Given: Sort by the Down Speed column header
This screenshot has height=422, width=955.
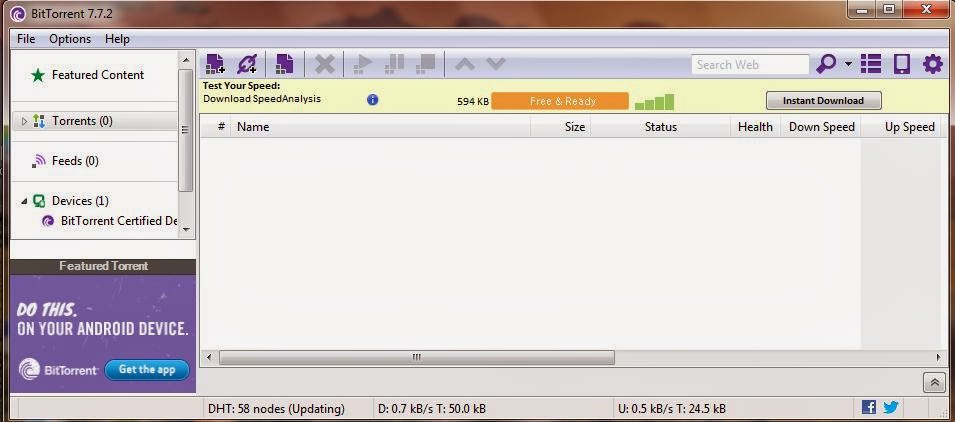Looking at the screenshot, I should click(x=821, y=127).
